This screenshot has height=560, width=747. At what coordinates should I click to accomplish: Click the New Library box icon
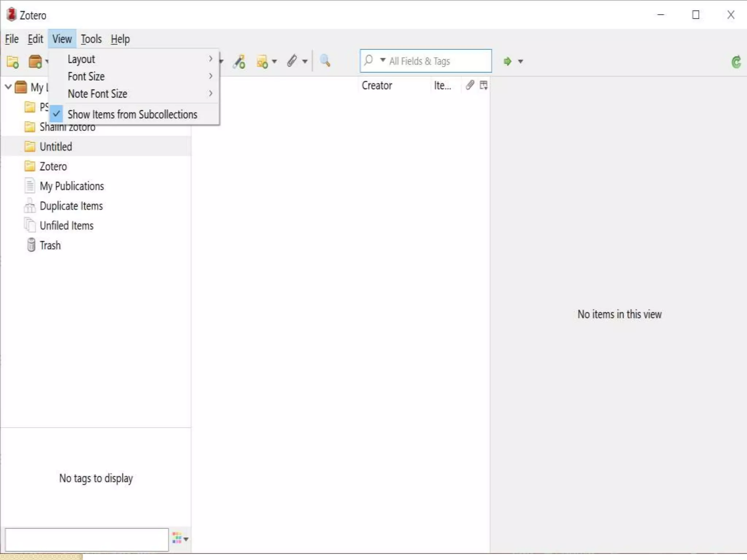35,62
